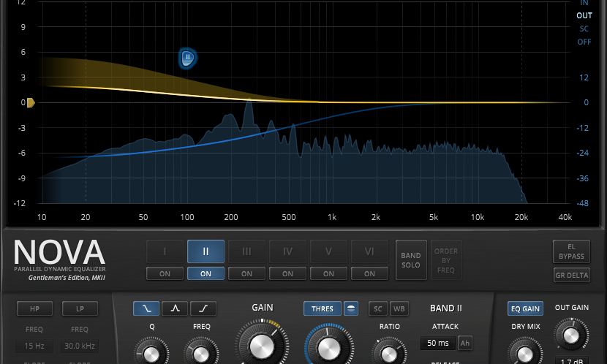Click the yellow gain marker at 0 dB
The image size is (607, 364).
pos(31,103)
